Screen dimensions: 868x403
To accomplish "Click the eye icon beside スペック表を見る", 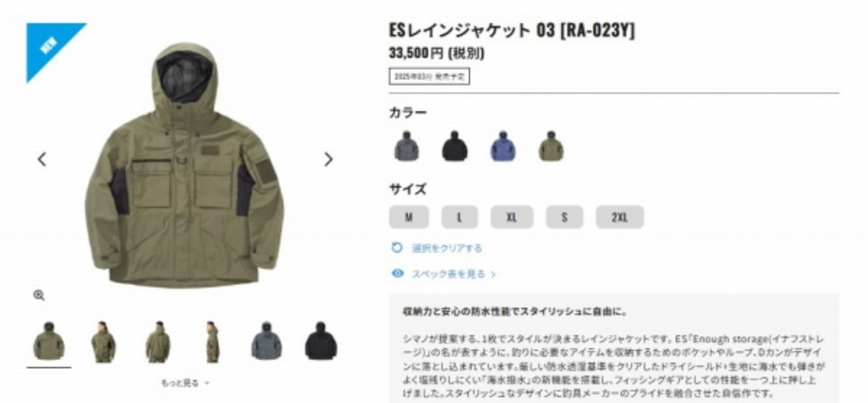I will (x=397, y=274).
